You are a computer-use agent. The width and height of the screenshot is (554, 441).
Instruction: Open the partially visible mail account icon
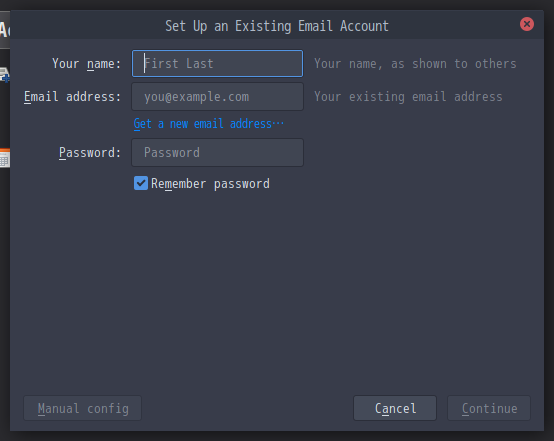coord(5,75)
